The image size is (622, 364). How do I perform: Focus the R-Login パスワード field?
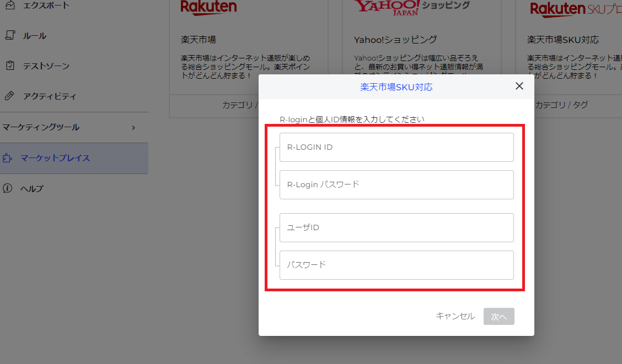[396, 184]
